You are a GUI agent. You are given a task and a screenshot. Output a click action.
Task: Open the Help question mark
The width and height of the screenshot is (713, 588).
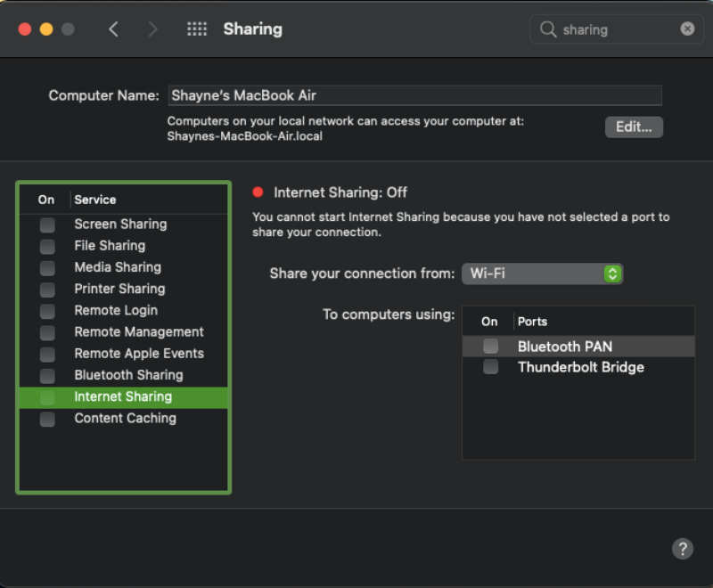(683, 549)
